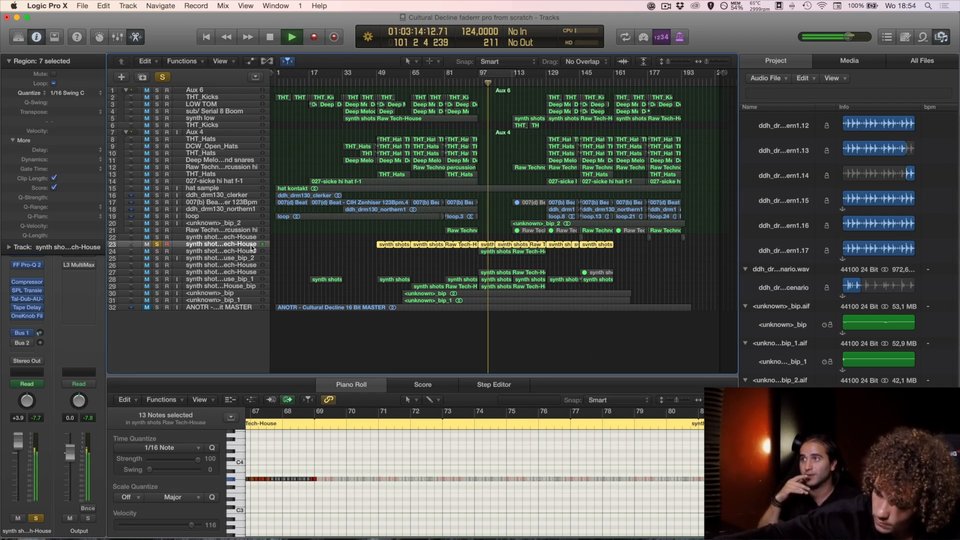This screenshot has height=540, width=960.
Task: Click the FF Pro-Q 2 plugin slot
Action: pyautogui.click(x=27, y=264)
